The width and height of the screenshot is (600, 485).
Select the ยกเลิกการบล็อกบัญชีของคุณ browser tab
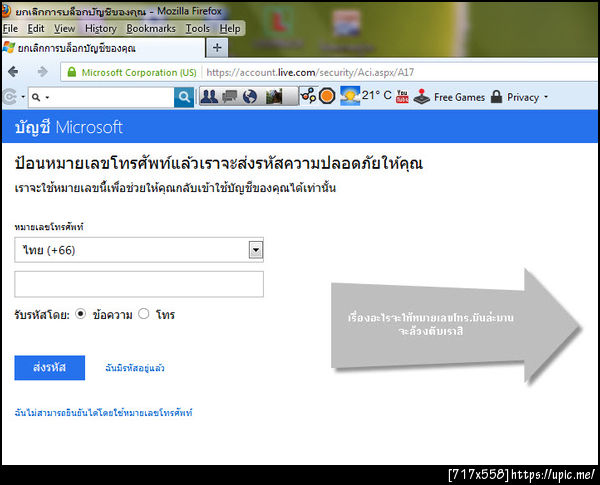(103, 48)
